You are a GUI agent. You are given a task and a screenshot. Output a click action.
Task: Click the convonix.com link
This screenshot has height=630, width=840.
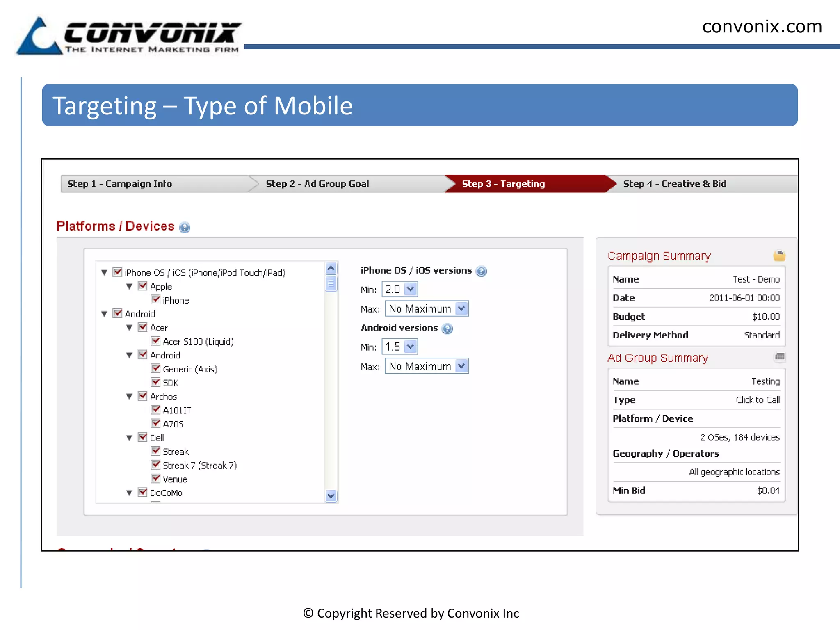pos(762,27)
